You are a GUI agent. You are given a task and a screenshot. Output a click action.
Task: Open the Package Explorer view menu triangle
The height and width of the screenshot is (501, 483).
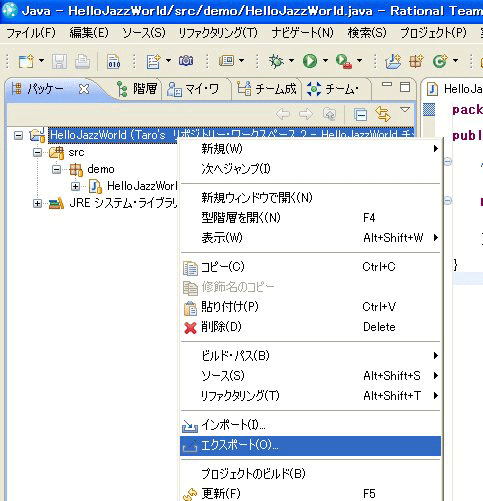(405, 109)
